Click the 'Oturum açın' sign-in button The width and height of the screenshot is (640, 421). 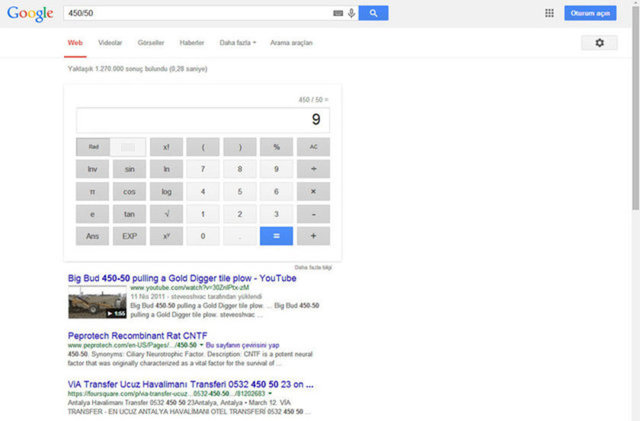click(590, 13)
